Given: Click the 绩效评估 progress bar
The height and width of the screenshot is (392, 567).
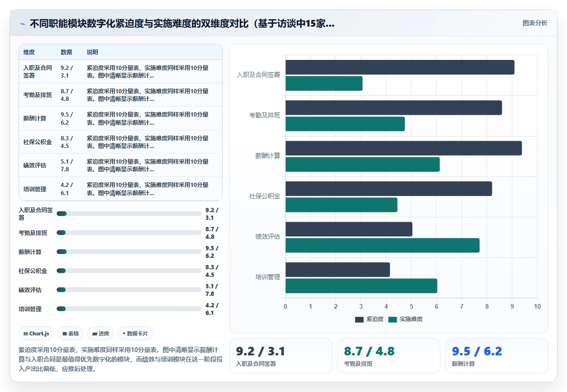Looking at the screenshot, I should pos(129,290).
